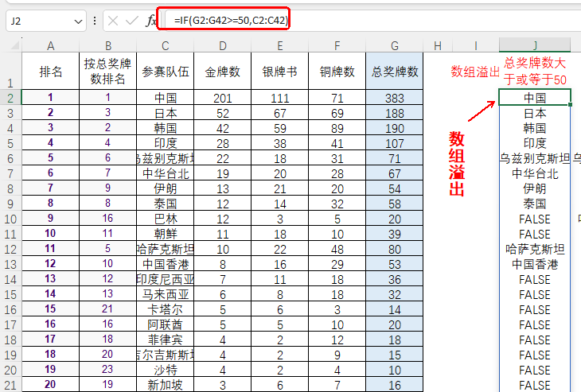Select column E header
Viewport: 581px width, 392px height.
tap(279, 45)
